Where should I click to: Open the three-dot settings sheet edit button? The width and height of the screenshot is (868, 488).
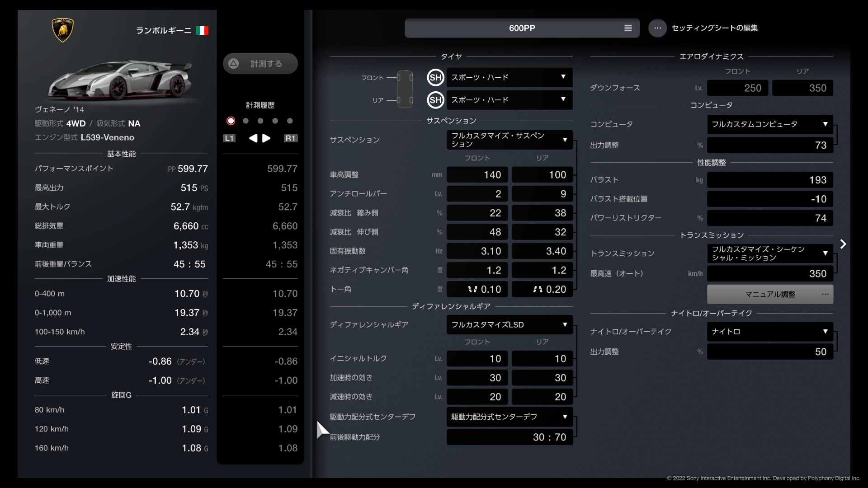tap(657, 28)
